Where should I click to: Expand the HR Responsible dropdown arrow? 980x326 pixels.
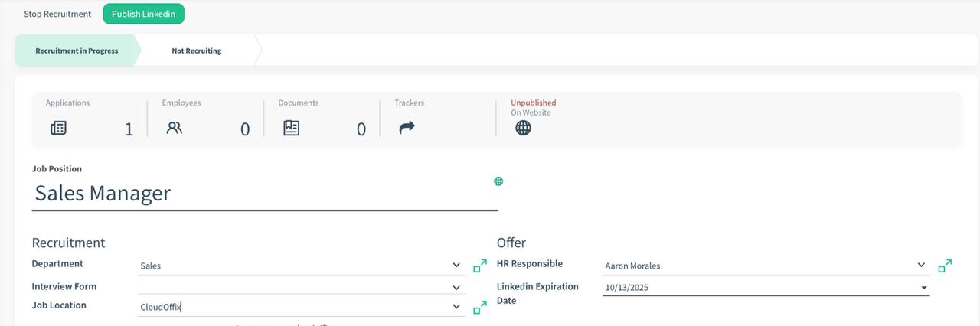(921, 266)
